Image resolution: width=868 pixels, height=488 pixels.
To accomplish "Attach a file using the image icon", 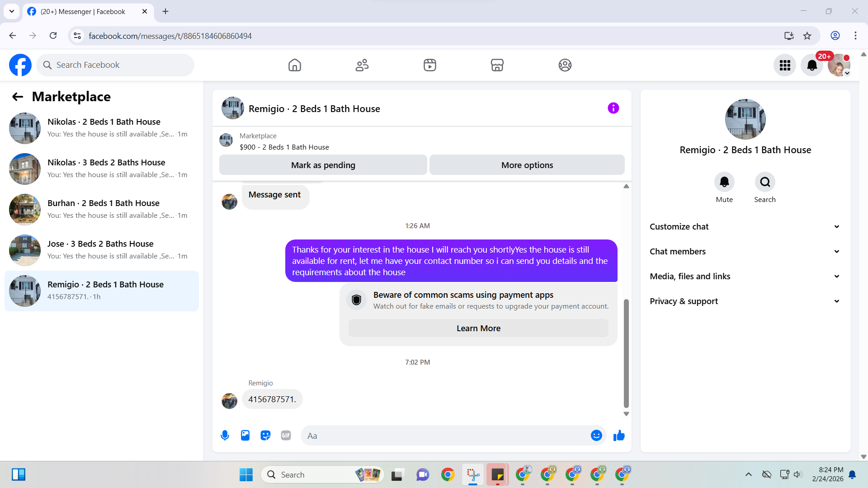I will tap(245, 436).
